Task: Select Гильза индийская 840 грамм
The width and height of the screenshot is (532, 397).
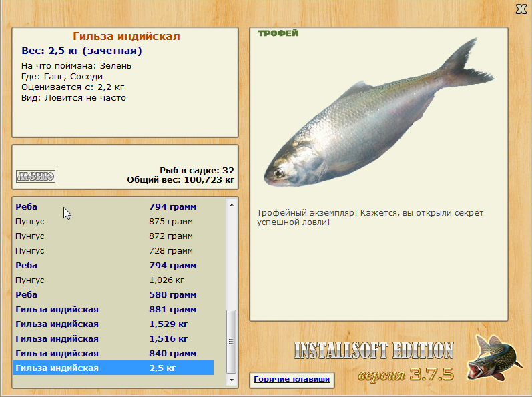Action: (x=113, y=354)
